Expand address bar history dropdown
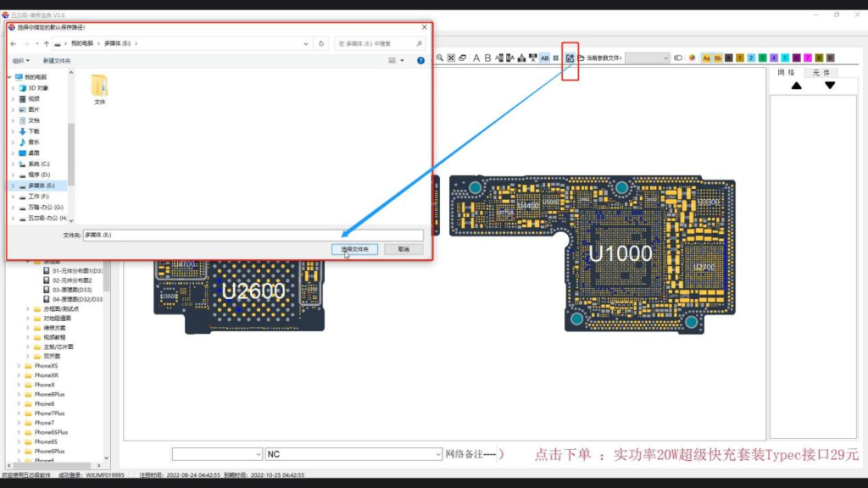The image size is (868, 488). coord(305,43)
